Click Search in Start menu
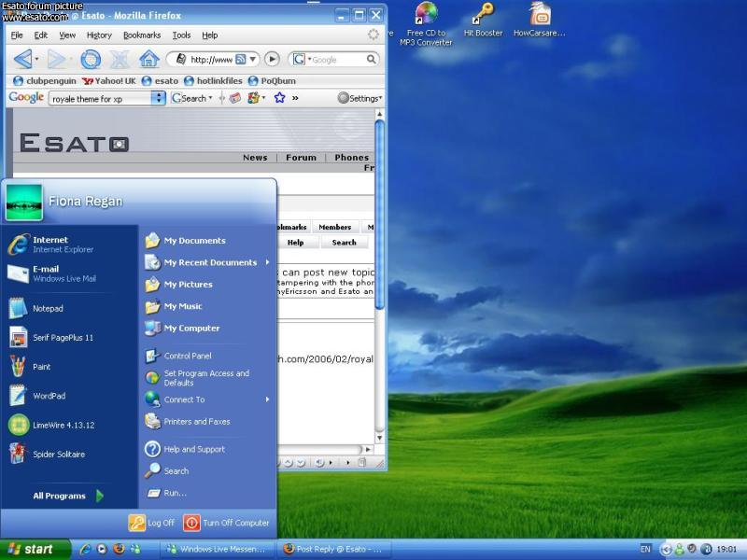Viewport: 747px width, 560px height. [167, 471]
